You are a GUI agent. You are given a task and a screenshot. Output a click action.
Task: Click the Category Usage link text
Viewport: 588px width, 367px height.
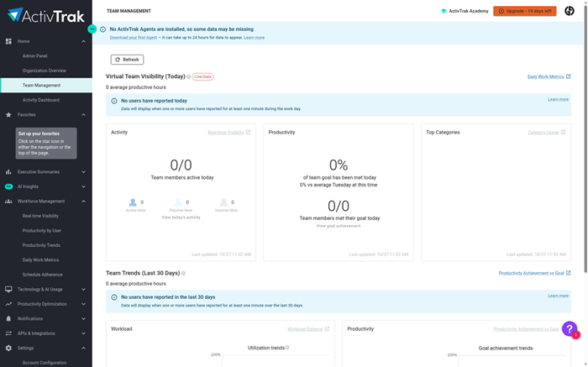coord(543,133)
